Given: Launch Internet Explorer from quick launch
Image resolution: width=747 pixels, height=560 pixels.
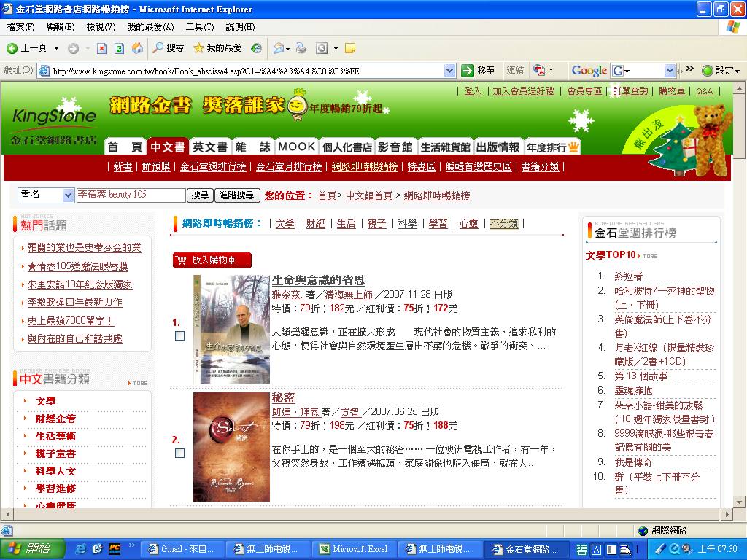Looking at the screenshot, I should coord(82,549).
